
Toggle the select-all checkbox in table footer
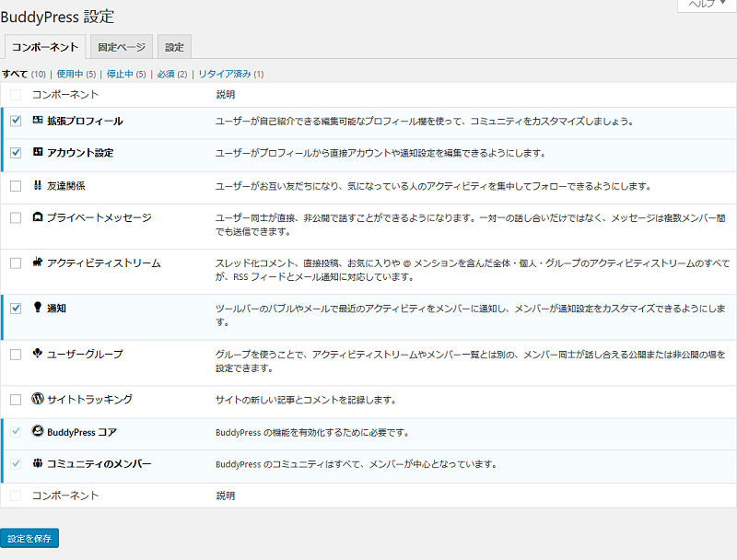click(16, 496)
